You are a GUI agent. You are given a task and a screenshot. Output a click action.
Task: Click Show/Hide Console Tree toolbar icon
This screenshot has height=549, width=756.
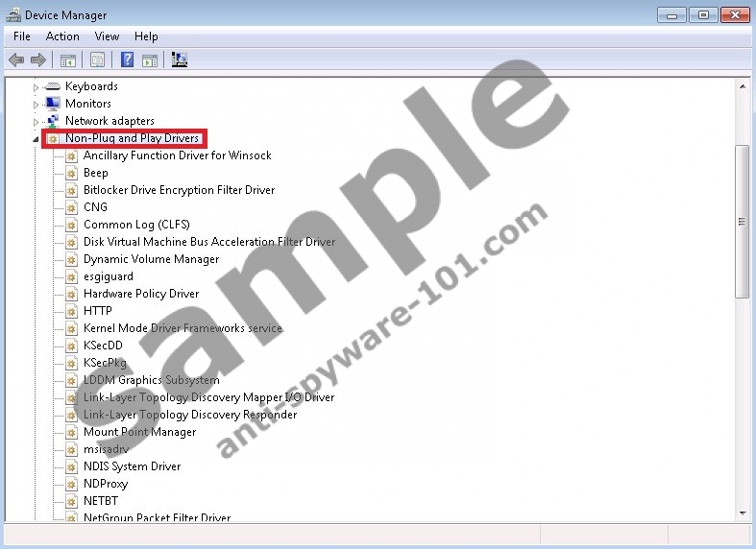point(68,60)
